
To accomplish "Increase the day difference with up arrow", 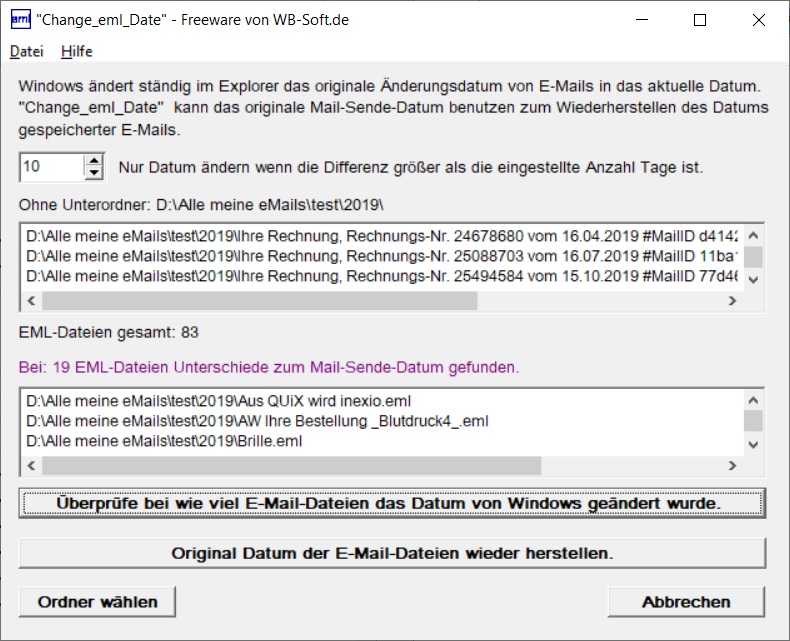I will [94, 160].
